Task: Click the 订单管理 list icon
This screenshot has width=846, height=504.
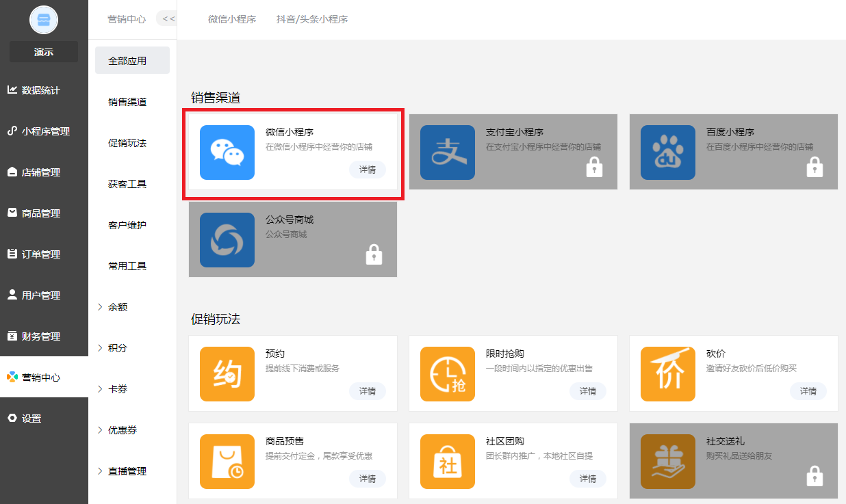Action: [12, 254]
